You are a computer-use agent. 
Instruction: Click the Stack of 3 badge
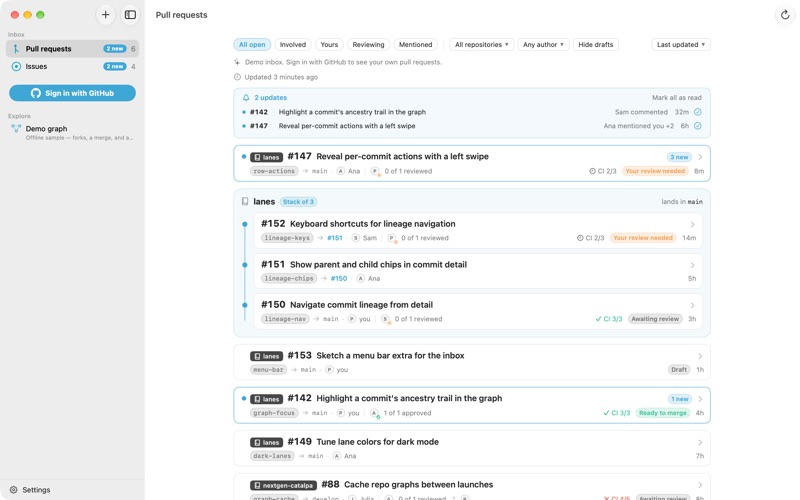tap(298, 202)
